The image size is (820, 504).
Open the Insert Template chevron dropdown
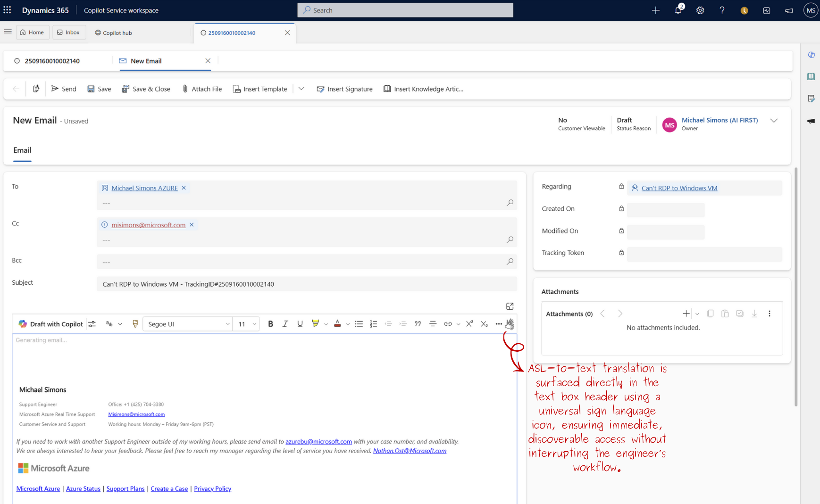301,89
